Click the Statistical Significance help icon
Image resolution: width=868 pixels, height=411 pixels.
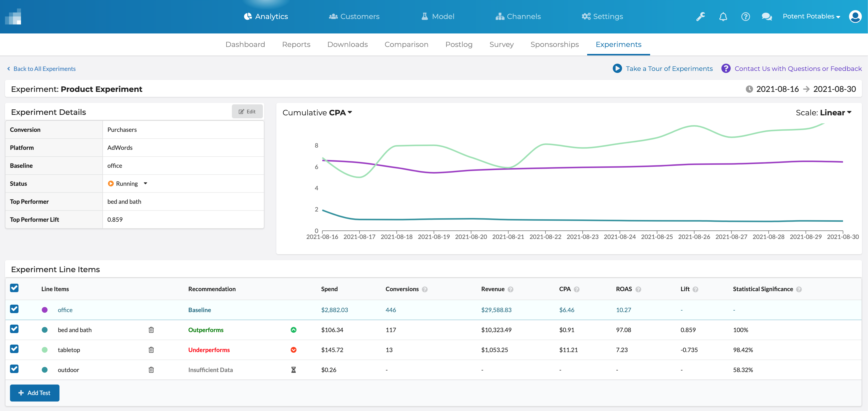coord(799,289)
